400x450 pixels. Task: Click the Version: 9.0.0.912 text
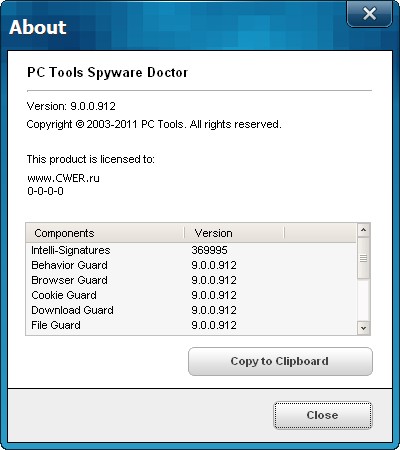[71, 106]
